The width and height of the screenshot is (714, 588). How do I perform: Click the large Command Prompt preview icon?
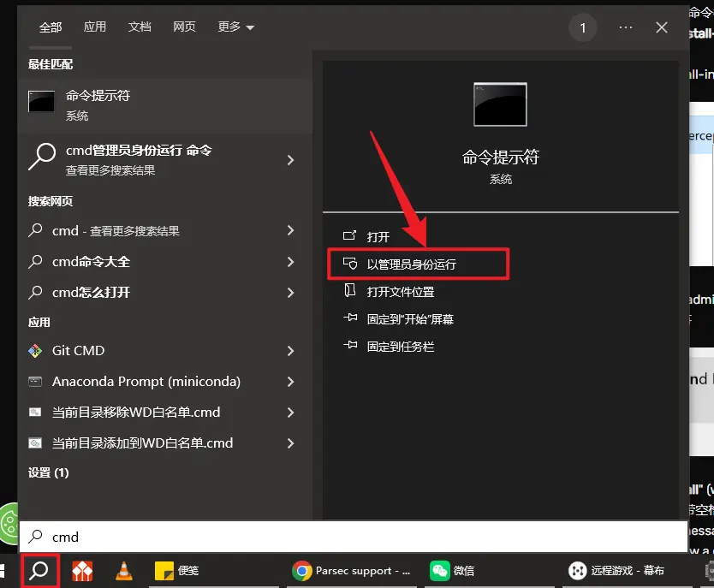(500, 104)
